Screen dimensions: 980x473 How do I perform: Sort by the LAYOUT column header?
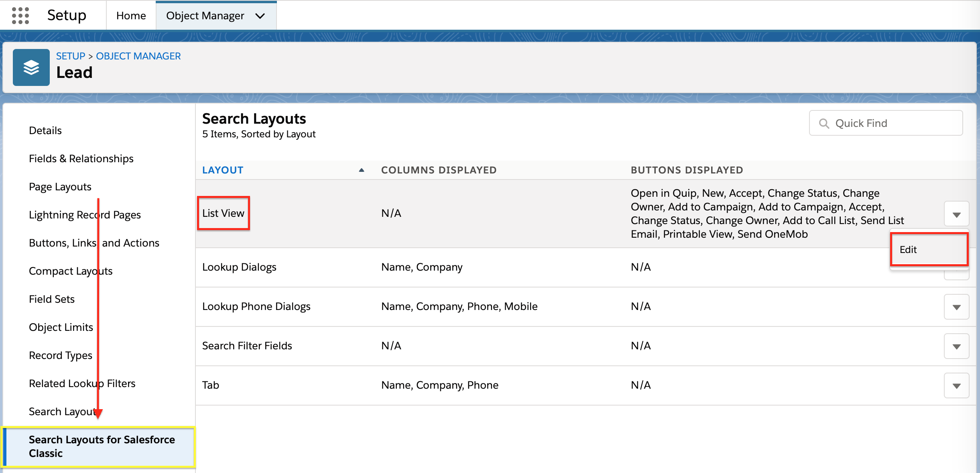point(223,170)
